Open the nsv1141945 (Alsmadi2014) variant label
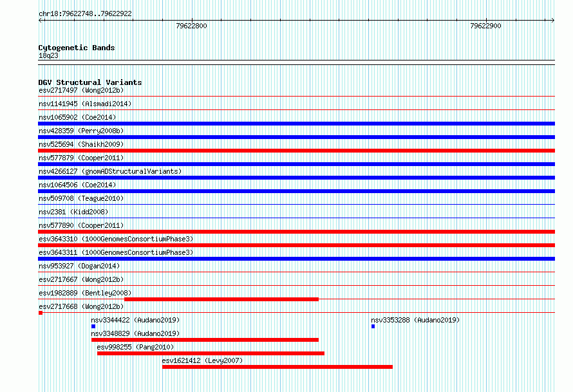 [85, 104]
